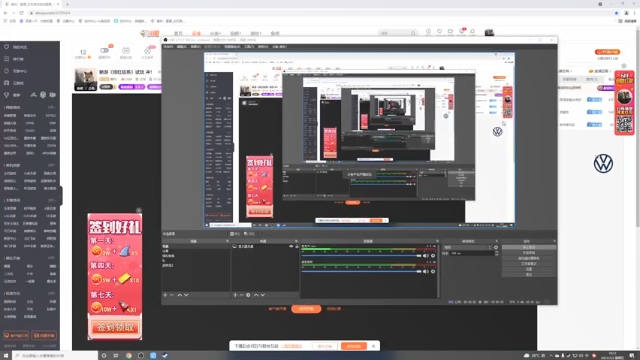
Task: Open Douyu notifications bell icon
Action: (x=472, y=31)
